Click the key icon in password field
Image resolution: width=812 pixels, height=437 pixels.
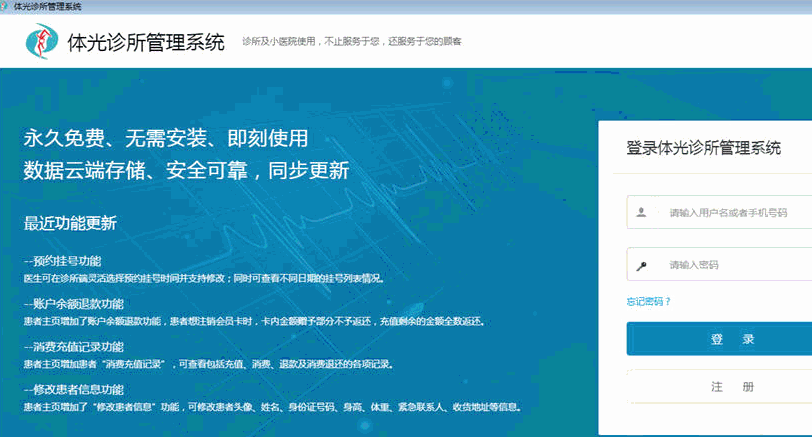point(641,266)
